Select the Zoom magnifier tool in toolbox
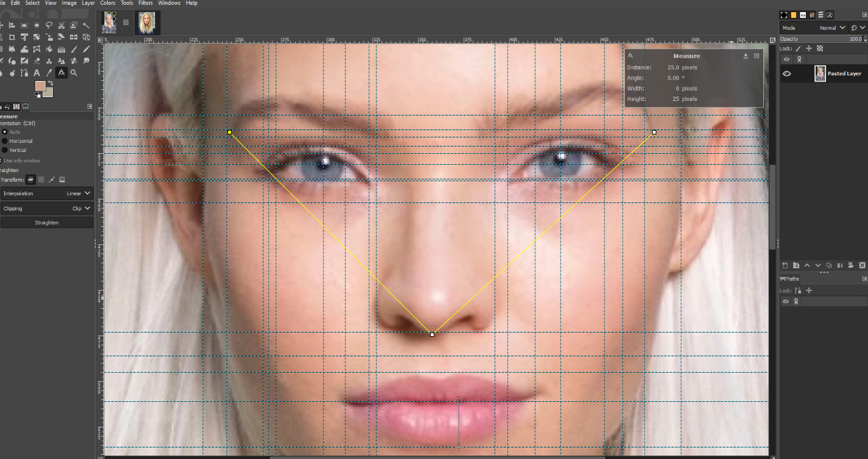The width and height of the screenshot is (868, 459). coord(74,73)
